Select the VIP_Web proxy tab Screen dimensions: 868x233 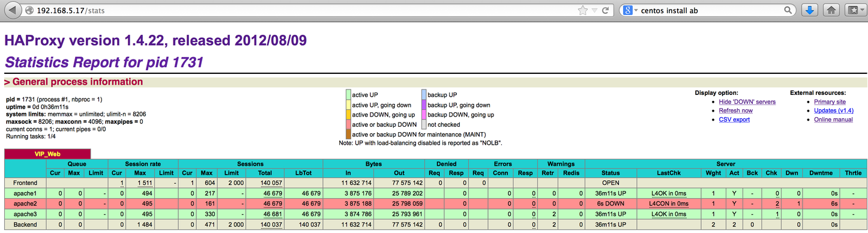coord(47,154)
